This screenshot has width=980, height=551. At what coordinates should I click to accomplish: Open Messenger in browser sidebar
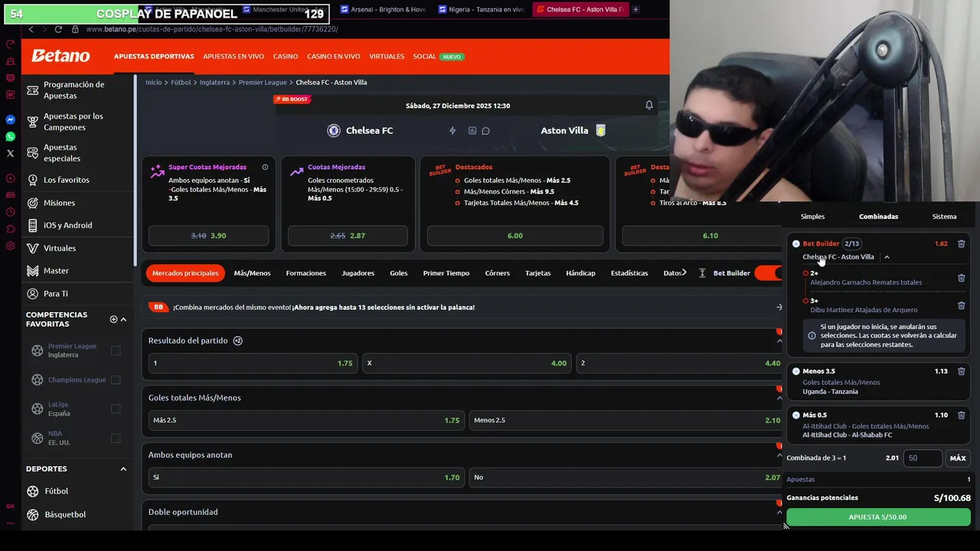[x=10, y=120]
